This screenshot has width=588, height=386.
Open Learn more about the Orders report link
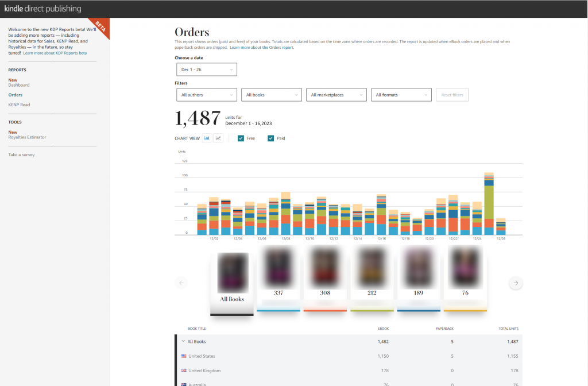point(262,48)
